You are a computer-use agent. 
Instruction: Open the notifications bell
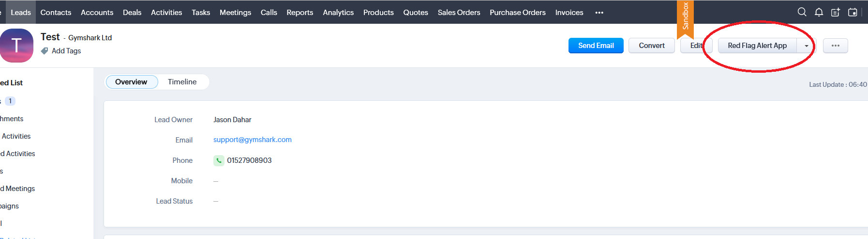point(819,12)
